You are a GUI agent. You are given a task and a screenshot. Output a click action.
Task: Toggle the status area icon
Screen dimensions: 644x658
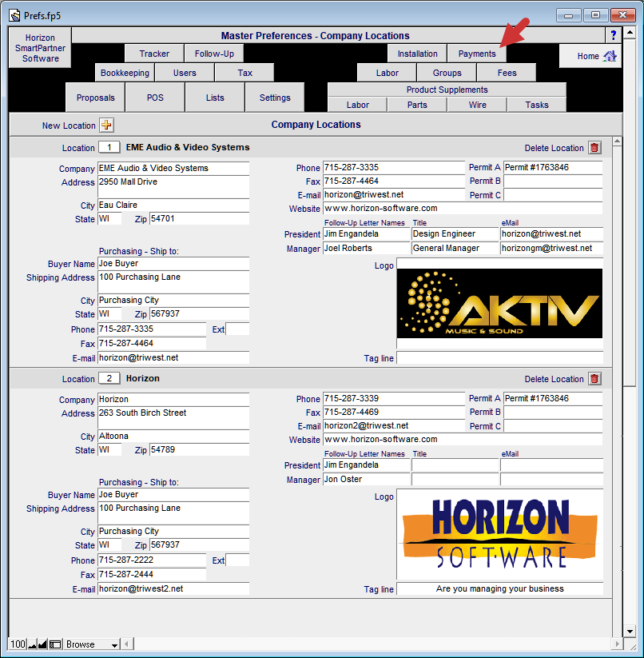55,644
